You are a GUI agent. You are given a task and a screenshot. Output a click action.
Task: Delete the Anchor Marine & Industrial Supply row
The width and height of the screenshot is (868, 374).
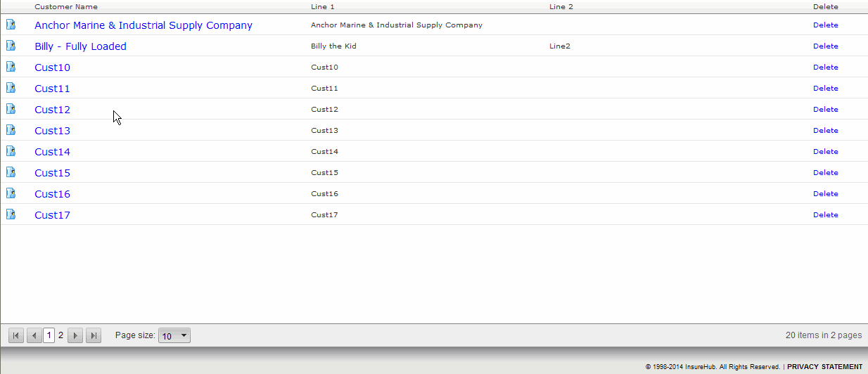coord(826,25)
